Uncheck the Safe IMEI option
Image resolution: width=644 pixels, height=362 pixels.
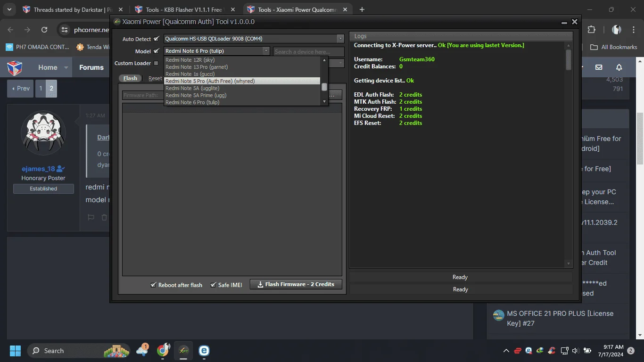pyautogui.click(x=213, y=285)
